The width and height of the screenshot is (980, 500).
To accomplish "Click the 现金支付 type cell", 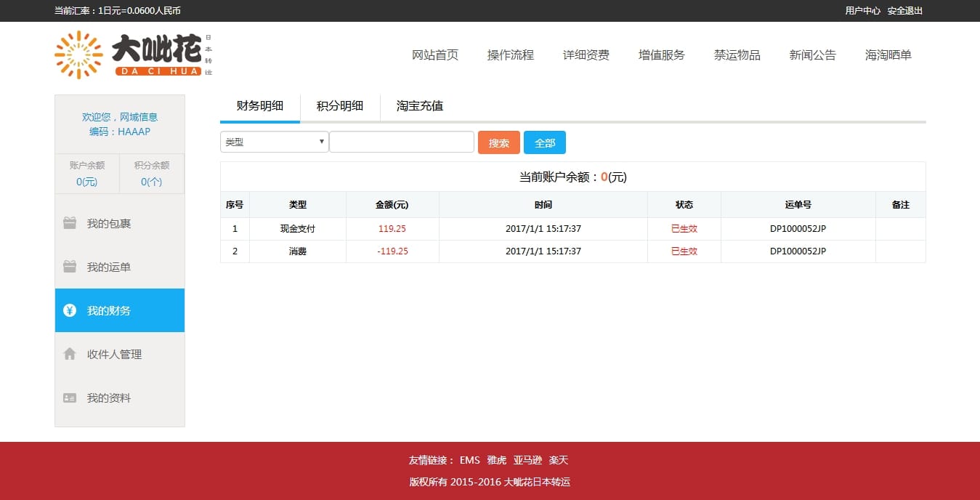I will pos(298,228).
